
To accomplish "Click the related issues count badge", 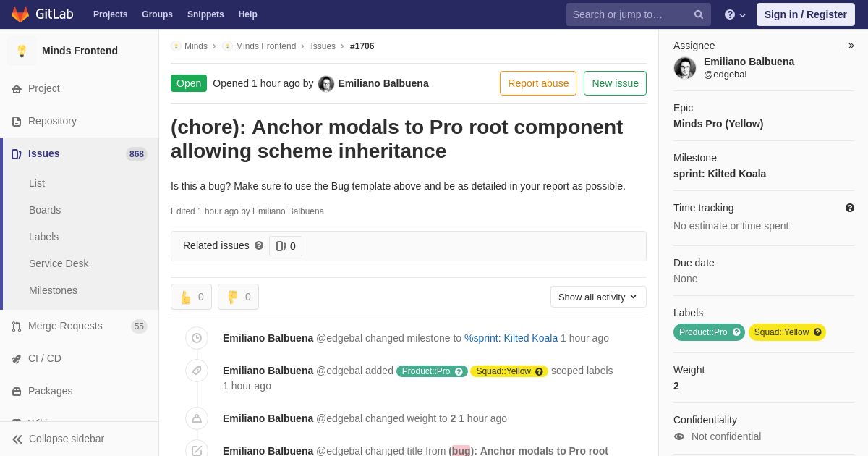I will [x=286, y=246].
